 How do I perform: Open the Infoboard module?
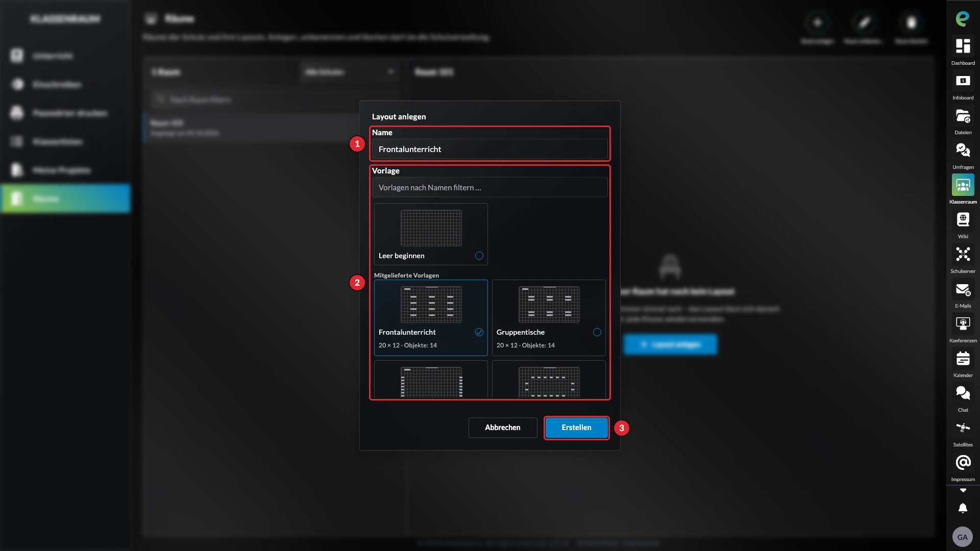(x=963, y=81)
